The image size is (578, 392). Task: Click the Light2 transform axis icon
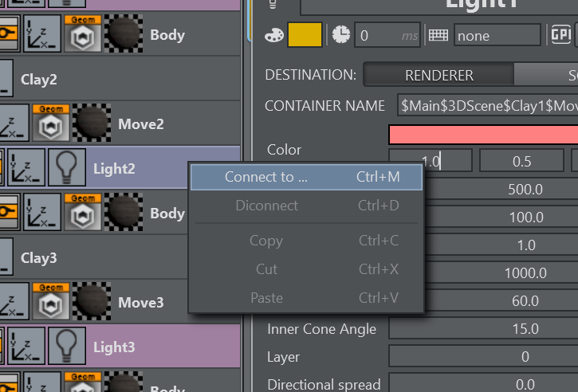[x=28, y=168]
